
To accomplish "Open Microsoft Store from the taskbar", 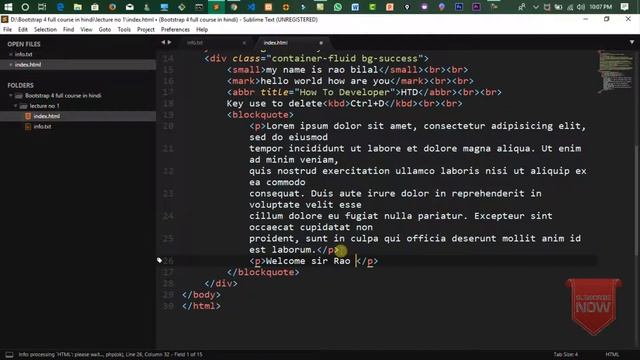I will [95, 7].
